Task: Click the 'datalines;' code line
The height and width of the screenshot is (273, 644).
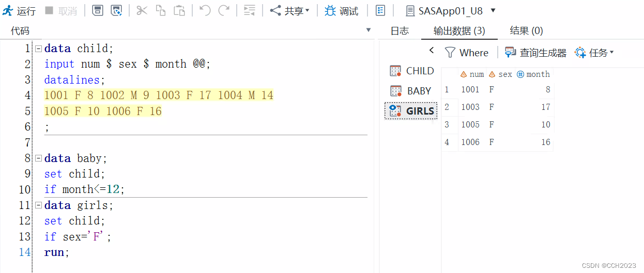Action: [x=74, y=80]
